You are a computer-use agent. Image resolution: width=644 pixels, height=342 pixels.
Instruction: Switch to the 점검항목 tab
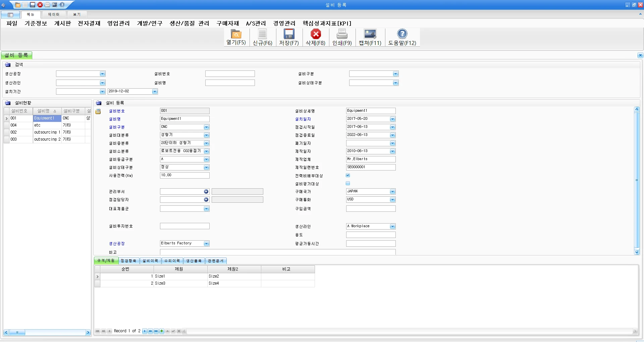[128, 261]
